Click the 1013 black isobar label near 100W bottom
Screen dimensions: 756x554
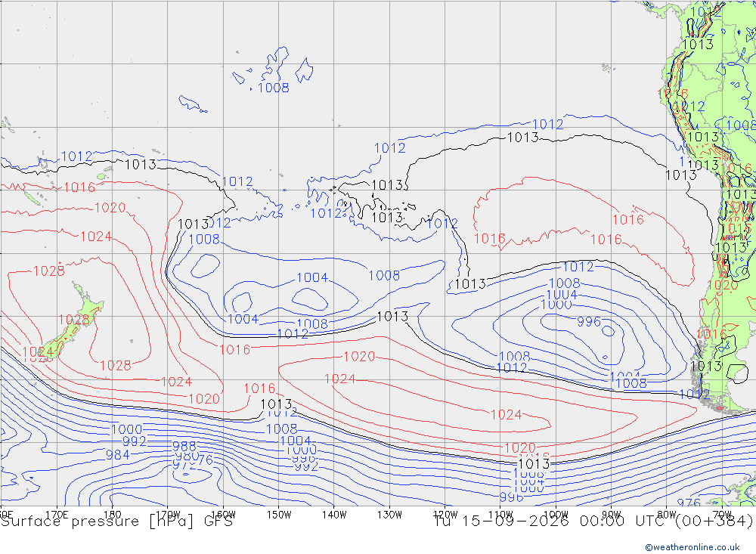(533, 464)
